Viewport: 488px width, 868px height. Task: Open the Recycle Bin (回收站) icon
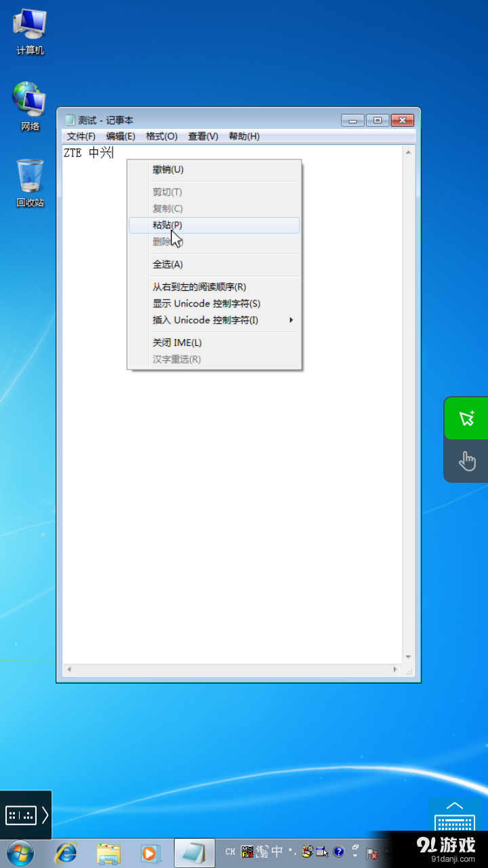click(30, 183)
